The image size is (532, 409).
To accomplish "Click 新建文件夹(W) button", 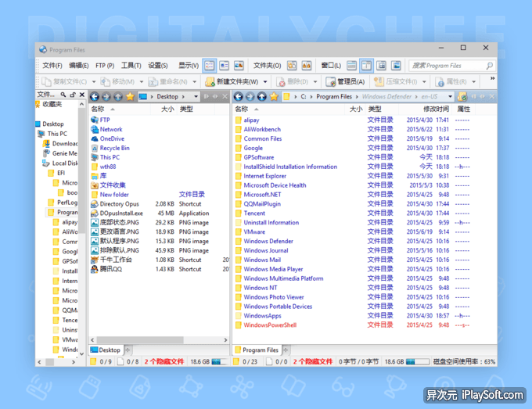I will click(x=232, y=82).
